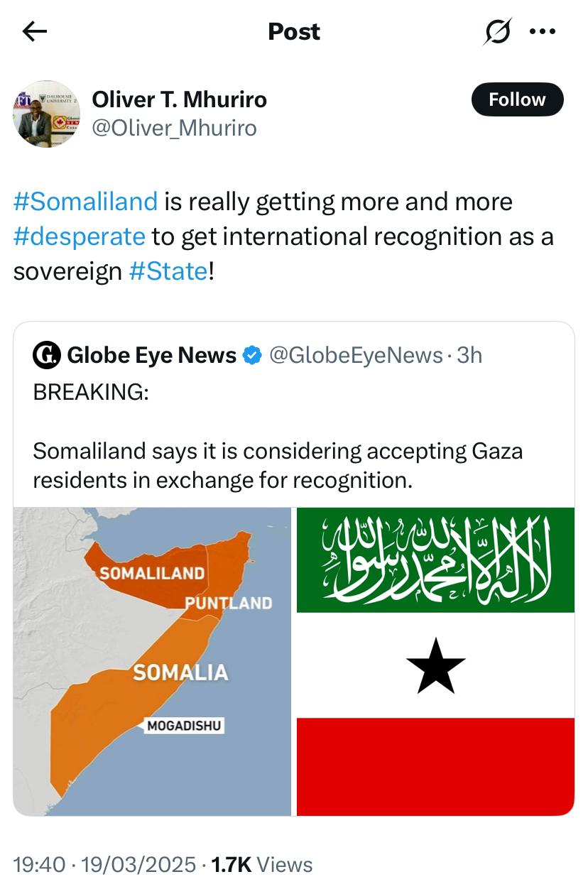Viewport: 588px width, 889px height.
Task: Open the @GlobeEyeNews handle
Action: [x=355, y=355]
